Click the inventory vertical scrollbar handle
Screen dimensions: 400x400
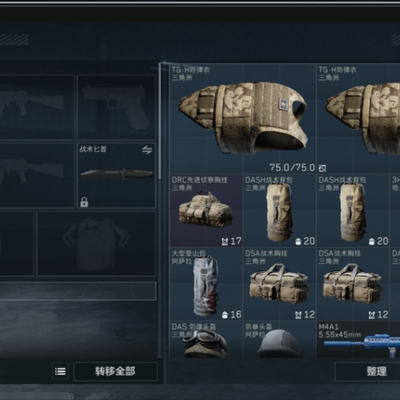160,122
